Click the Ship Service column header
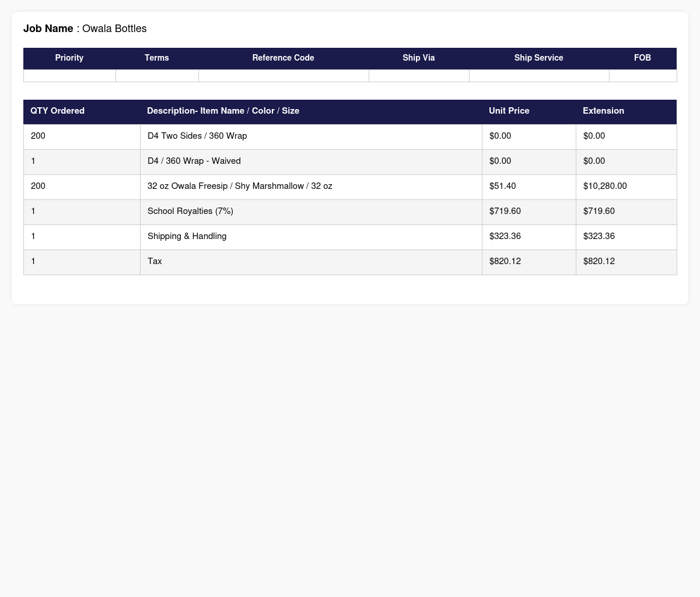 539,58
